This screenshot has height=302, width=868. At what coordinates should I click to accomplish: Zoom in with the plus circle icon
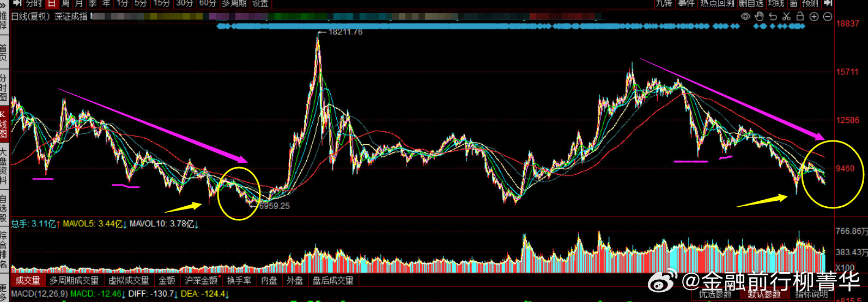click(x=814, y=16)
